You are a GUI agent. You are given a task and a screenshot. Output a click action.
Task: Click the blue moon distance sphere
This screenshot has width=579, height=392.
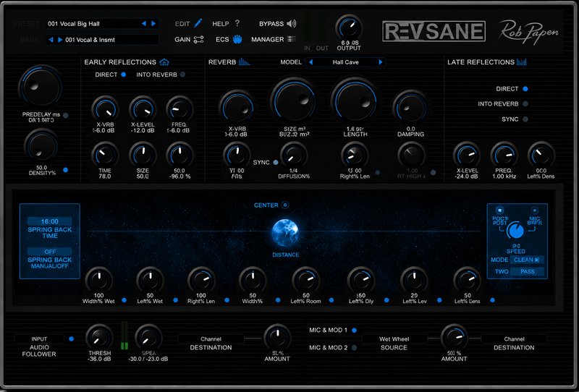tap(285, 233)
